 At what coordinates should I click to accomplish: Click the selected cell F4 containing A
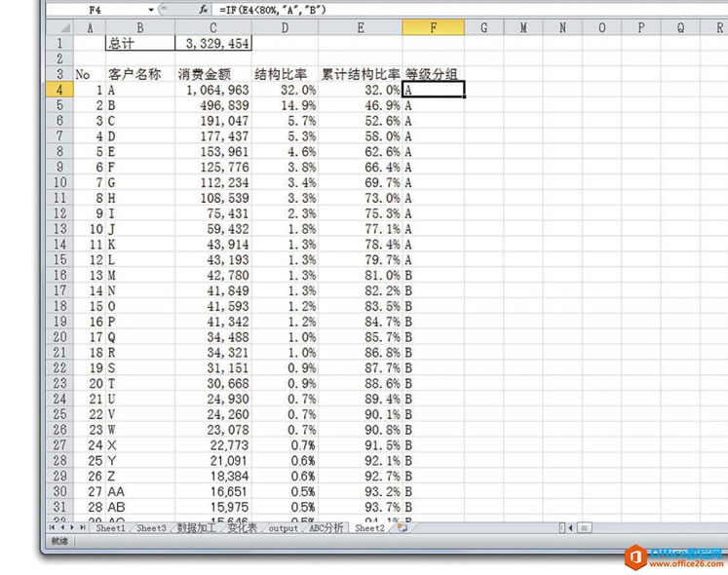tap(433, 90)
